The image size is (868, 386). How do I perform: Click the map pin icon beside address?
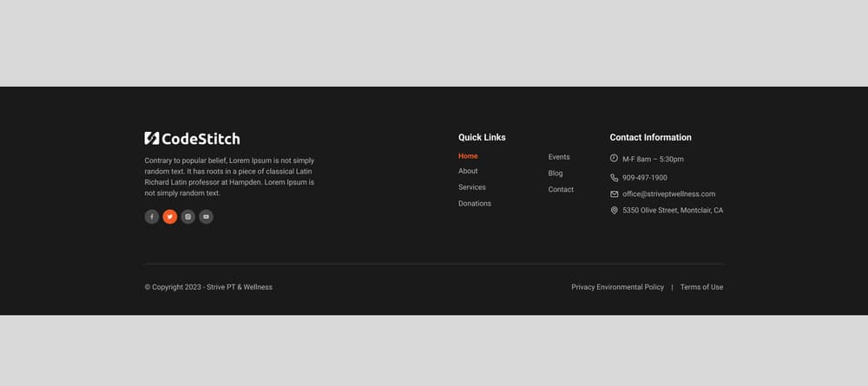click(x=614, y=210)
